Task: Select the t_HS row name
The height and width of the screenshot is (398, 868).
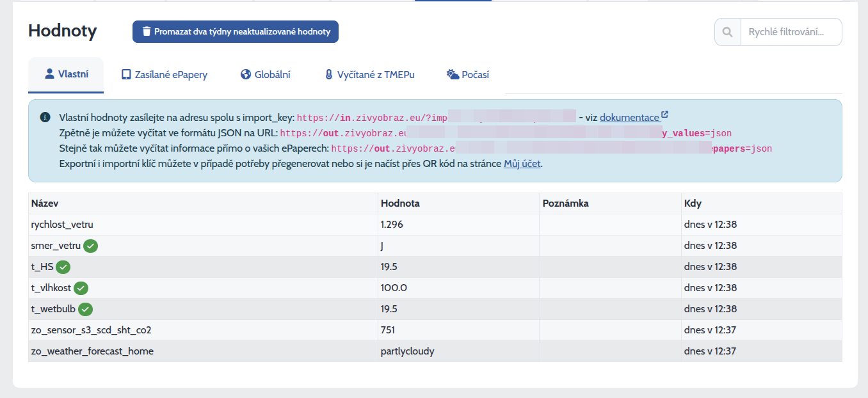Action: 42,267
